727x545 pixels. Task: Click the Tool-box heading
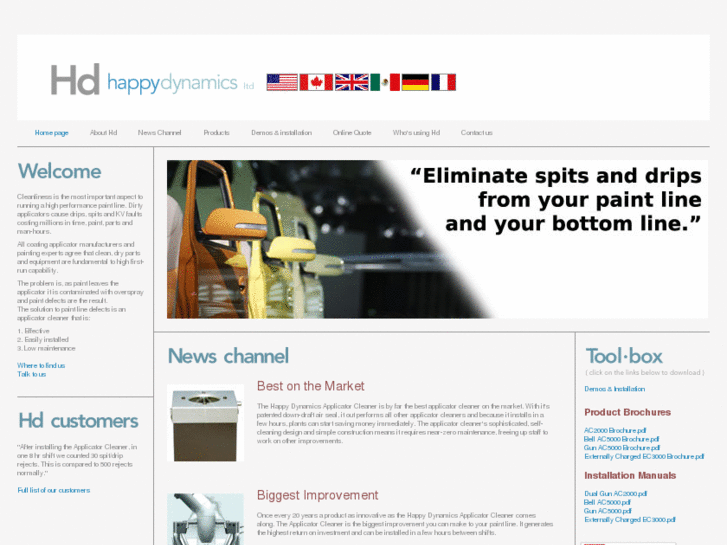click(x=624, y=356)
